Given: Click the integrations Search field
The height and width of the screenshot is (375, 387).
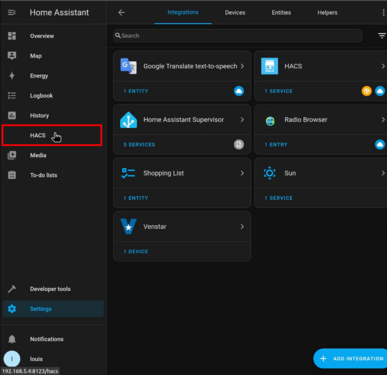Looking at the screenshot, I should tap(237, 36).
